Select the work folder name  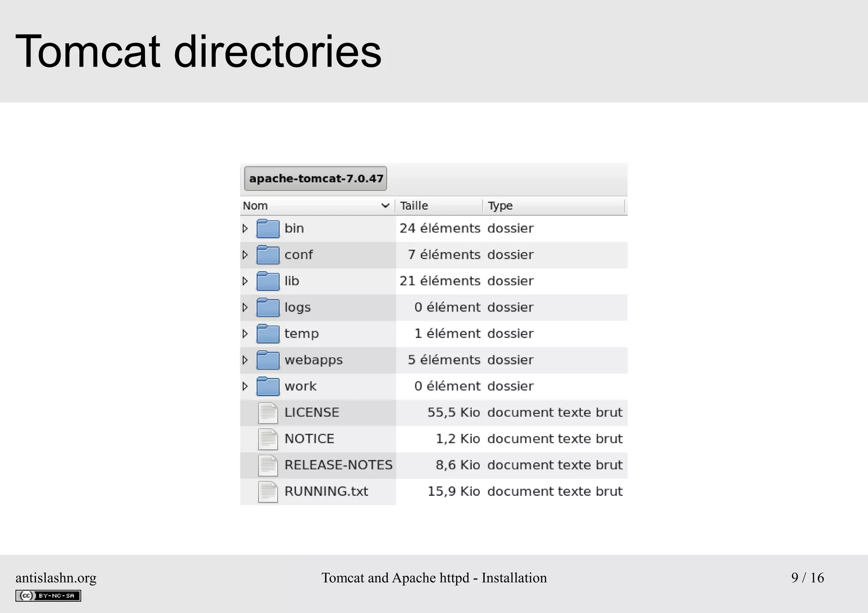[x=300, y=386]
